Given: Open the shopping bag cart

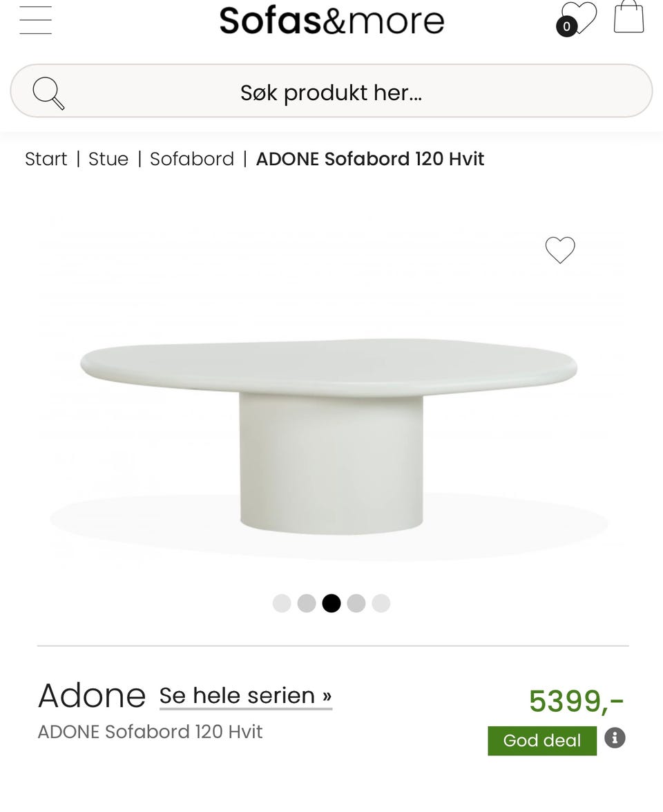Looking at the screenshot, I should 628,17.
